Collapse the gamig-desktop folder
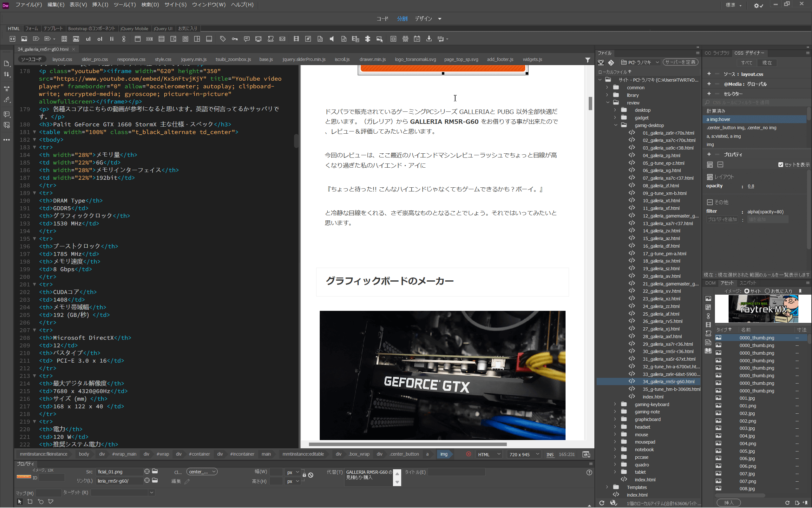This screenshot has height=508, width=812. click(615, 125)
